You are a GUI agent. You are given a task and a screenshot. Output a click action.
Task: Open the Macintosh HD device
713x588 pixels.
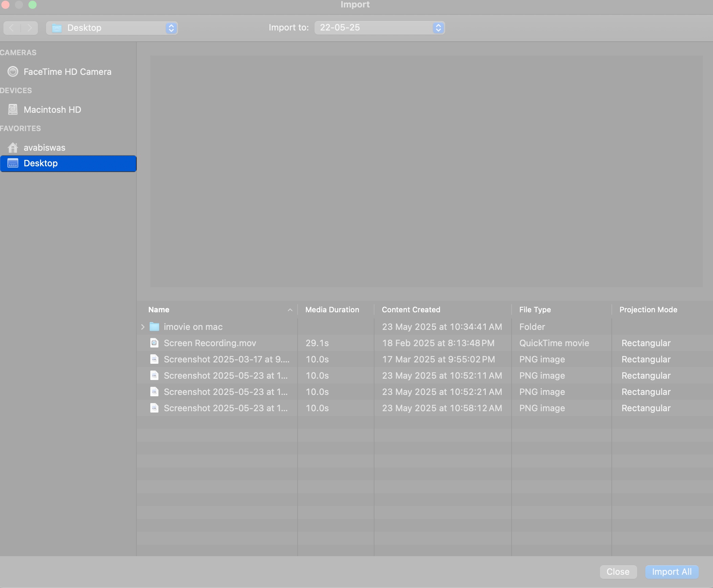(52, 109)
